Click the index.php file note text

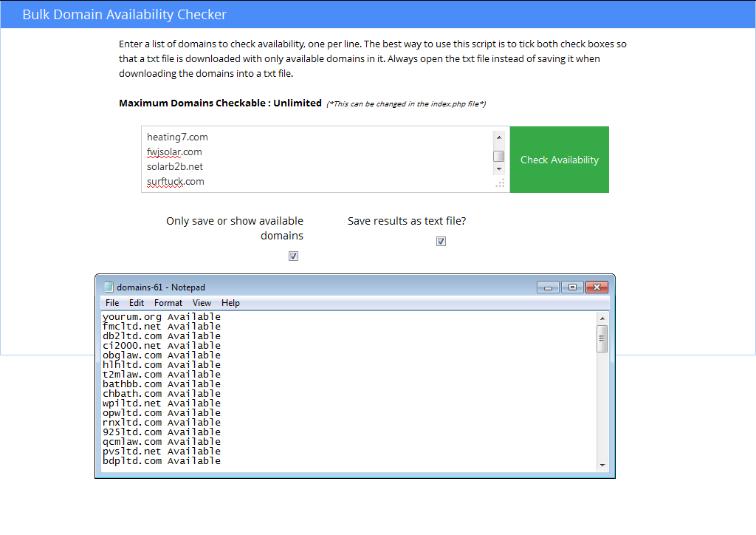click(406, 103)
